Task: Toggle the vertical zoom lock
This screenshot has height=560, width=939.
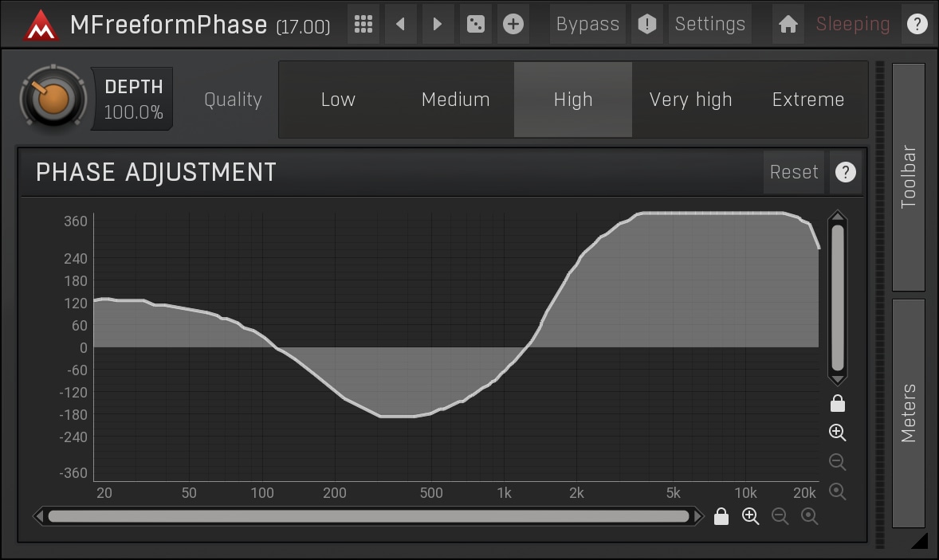Action: [x=837, y=404]
